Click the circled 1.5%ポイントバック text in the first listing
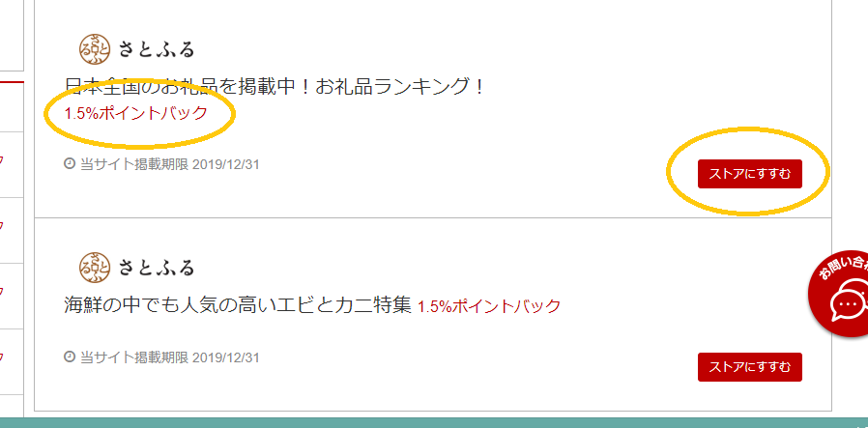 (x=135, y=113)
